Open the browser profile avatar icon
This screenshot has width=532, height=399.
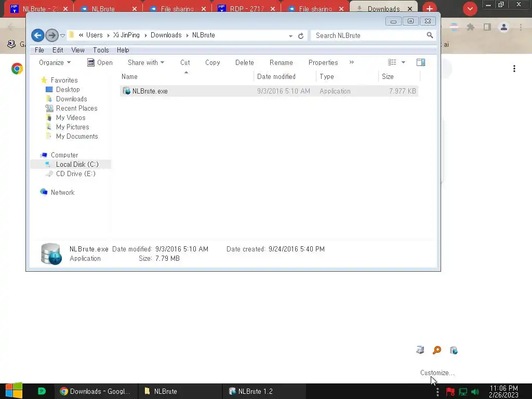coord(504,27)
